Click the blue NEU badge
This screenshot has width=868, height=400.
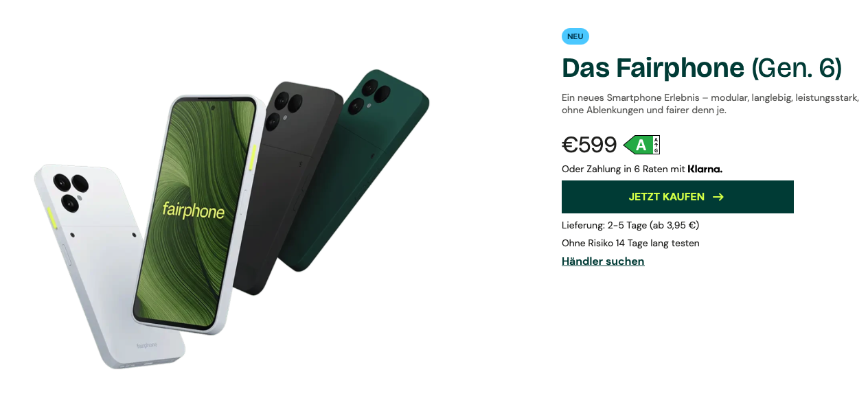click(x=575, y=36)
